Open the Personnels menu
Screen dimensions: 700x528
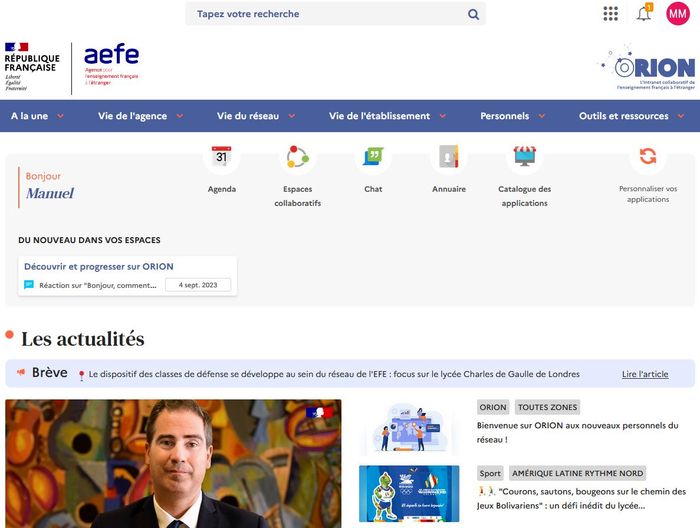tap(513, 116)
